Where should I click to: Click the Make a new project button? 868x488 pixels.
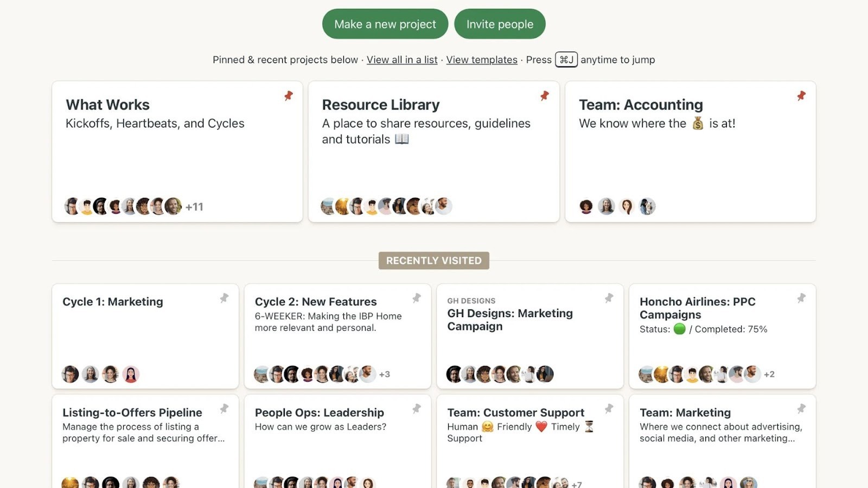click(385, 24)
